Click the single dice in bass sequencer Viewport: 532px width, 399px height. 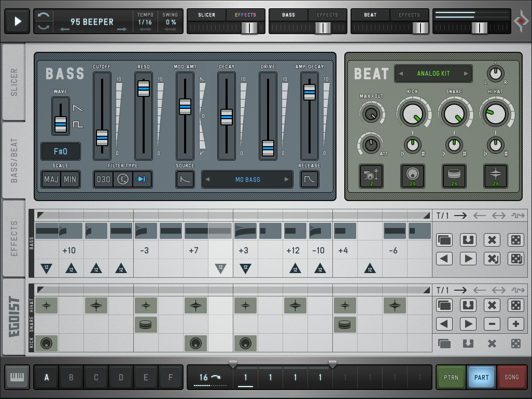(515, 240)
